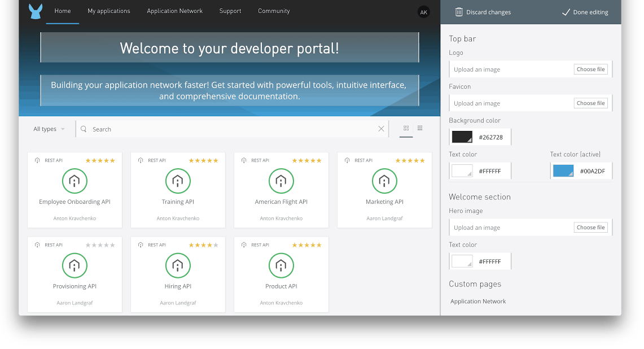Open Welcome section text color swatch
Image resolution: width=644 pixels, height=349 pixels.
(462, 261)
